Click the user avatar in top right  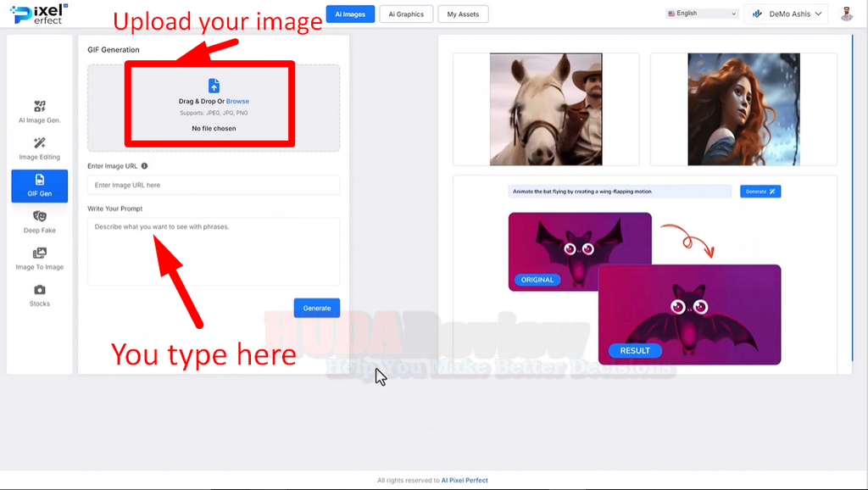[846, 14]
